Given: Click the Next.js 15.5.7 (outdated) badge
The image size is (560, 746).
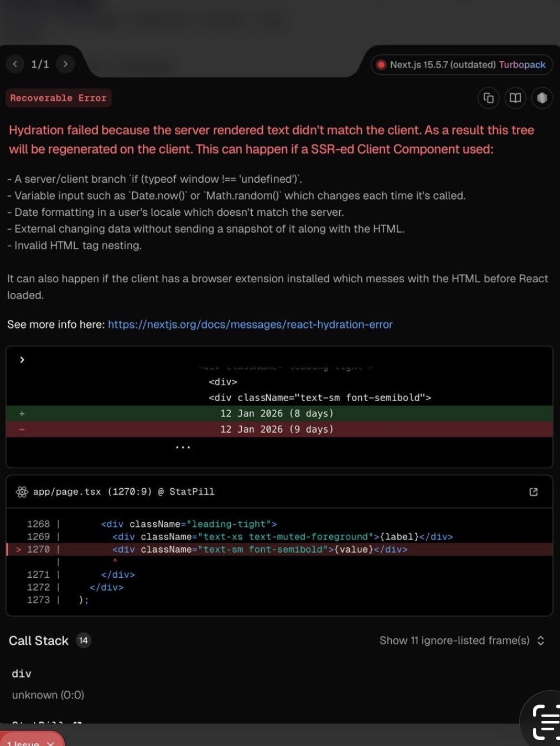Looking at the screenshot, I should (x=442, y=65).
